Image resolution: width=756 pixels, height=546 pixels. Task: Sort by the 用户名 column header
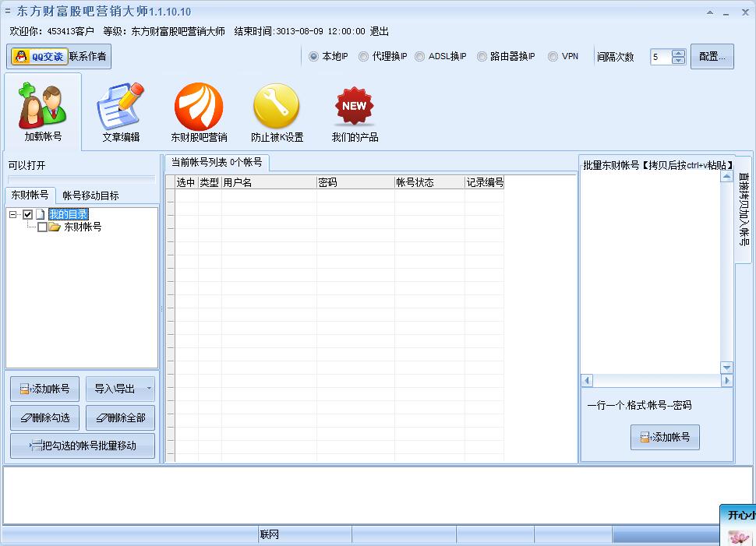[x=269, y=182]
